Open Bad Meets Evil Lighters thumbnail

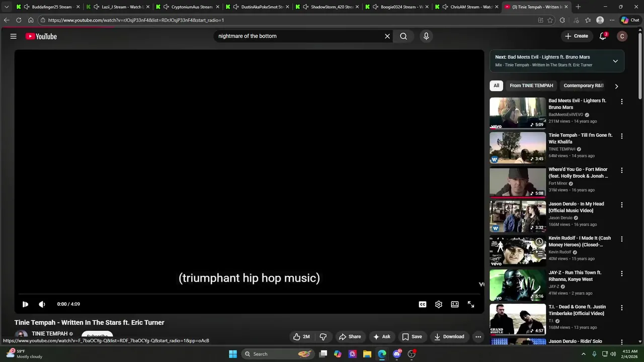[x=518, y=113]
